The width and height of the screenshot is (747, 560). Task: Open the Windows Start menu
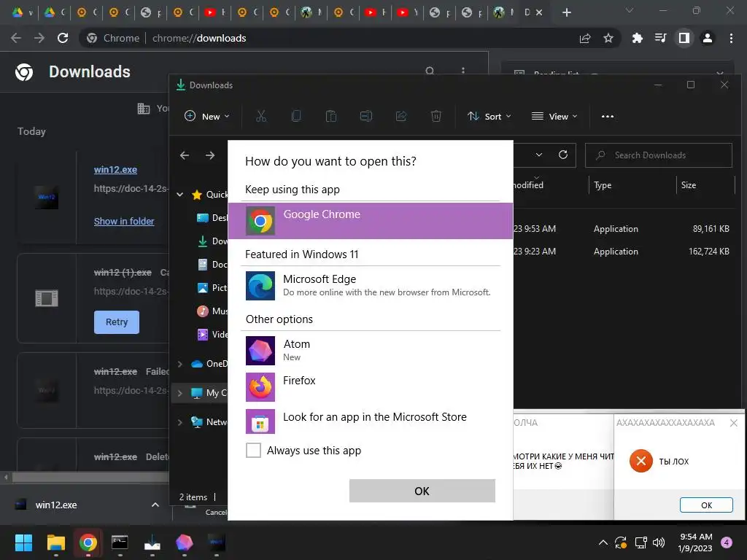point(23,542)
